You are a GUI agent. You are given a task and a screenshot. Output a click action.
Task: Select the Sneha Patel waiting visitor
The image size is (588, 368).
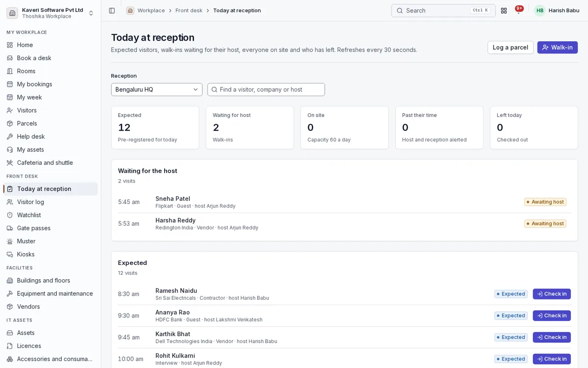click(x=344, y=202)
